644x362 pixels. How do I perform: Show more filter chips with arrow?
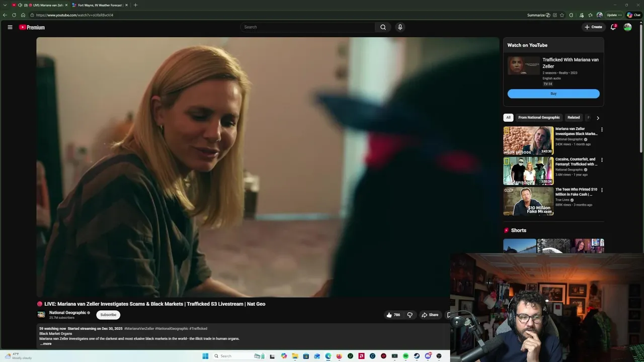point(598,118)
